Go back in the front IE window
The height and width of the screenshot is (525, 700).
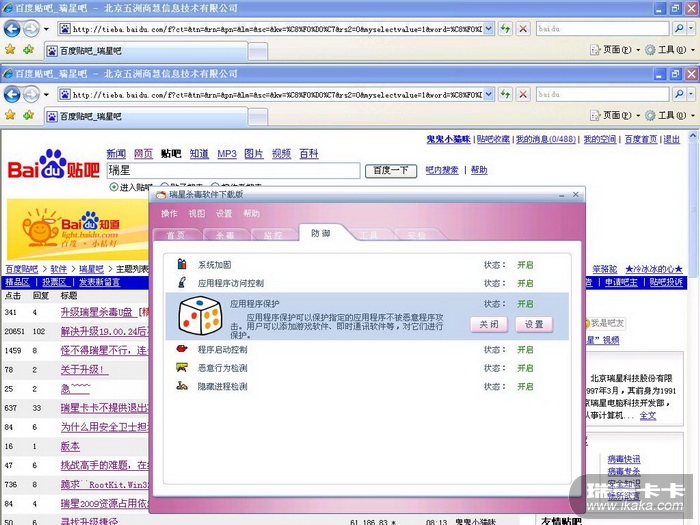click(12, 94)
